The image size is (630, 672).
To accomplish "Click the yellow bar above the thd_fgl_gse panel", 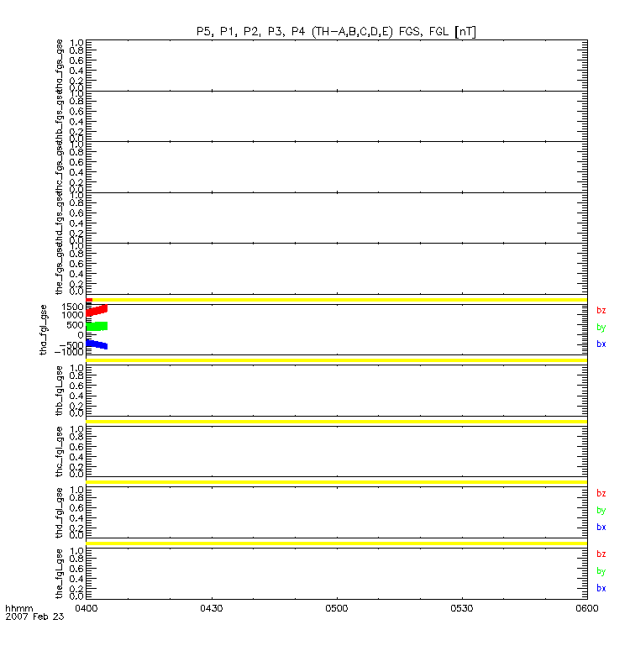I will pyautogui.click(x=337, y=482).
